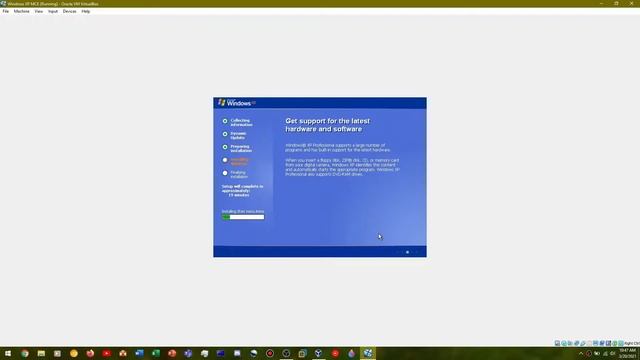Open Microsoft Excel from the taskbar
Viewport: 640px width, 360px height.
pyautogui.click(x=156, y=353)
